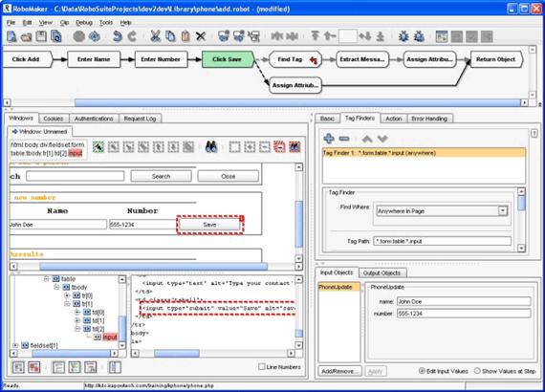Select Edit Input Values radio button
This screenshot has height=392, width=545.
[422, 371]
